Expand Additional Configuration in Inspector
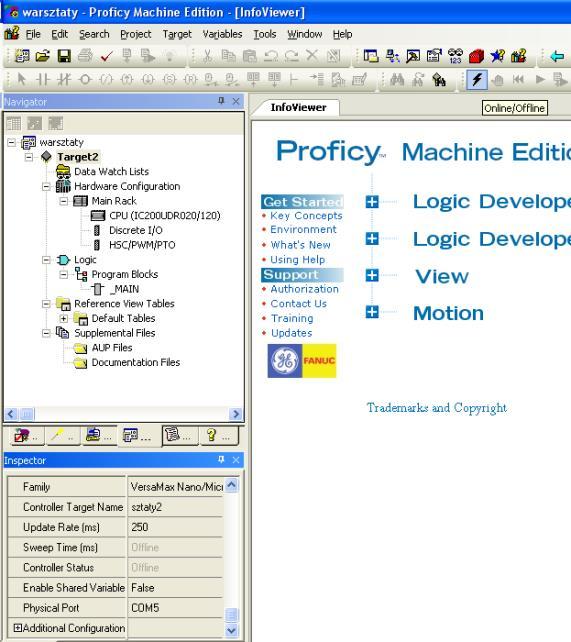This screenshot has width=571, height=642. click(x=18, y=628)
